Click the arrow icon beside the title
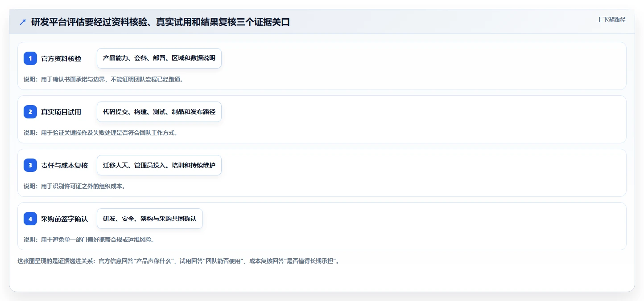This screenshot has width=644, height=301. pyautogui.click(x=23, y=22)
